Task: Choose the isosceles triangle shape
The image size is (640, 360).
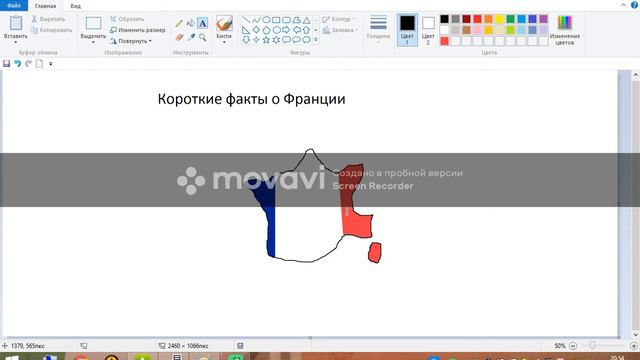Action: pyautogui.click(x=306, y=20)
